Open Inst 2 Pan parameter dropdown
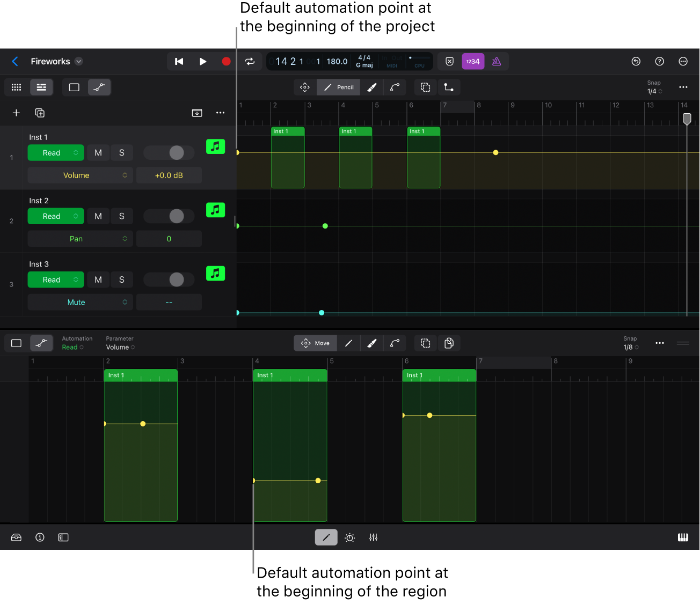This screenshot has height=604, width=700. pyautogui.click(x=81, y=239)
